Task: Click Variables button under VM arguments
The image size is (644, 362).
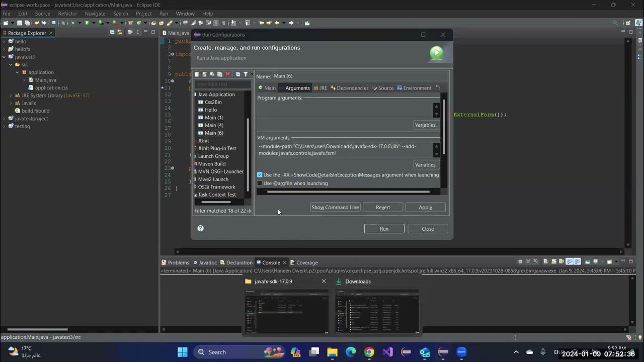Action: [x=427, y=164]
